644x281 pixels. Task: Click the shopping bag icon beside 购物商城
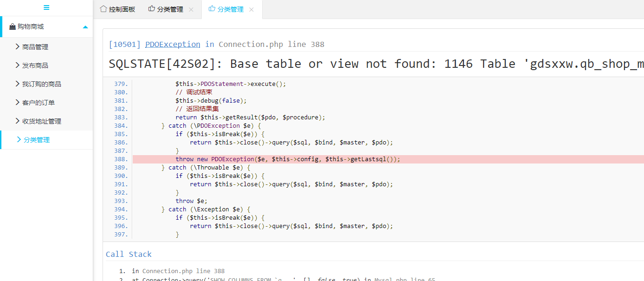(13, 27)
